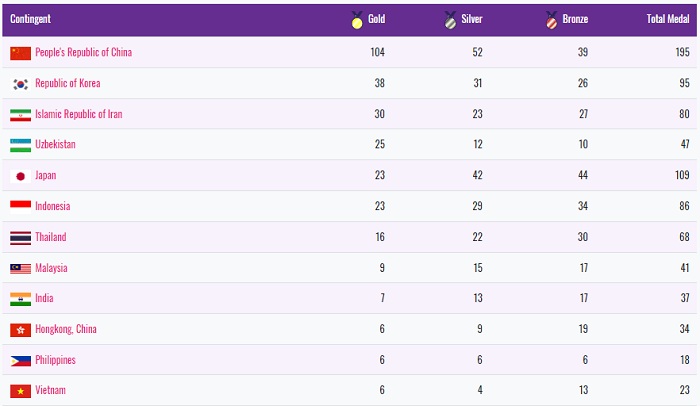The height and width of the screenshot is (406, 700).
Task: Open the Islamic Republic of Iran link
Action: (x=79, y=115)
